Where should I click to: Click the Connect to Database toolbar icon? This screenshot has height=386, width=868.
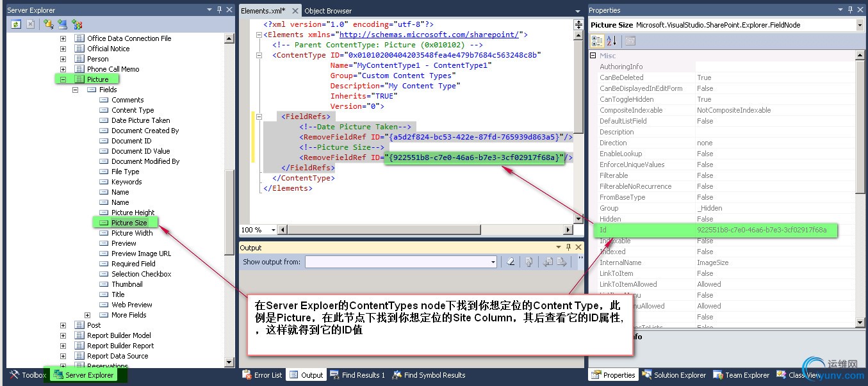click(x=49, y=24)
